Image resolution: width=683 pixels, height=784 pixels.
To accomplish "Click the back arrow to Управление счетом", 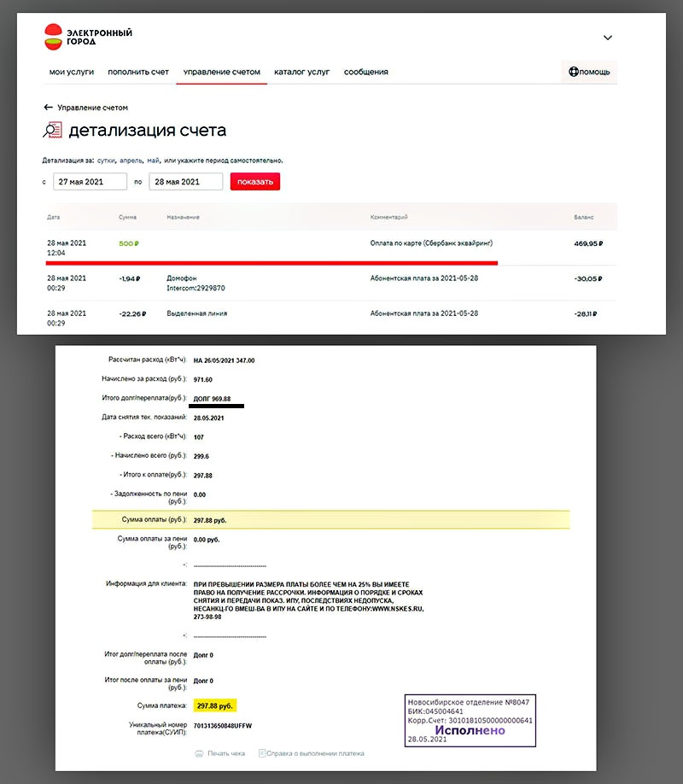I will (49, 108).
